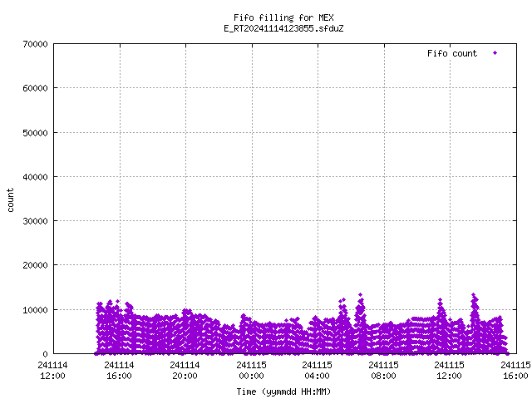Click the x-axis tick 241114 16:00

click(119, 371)
